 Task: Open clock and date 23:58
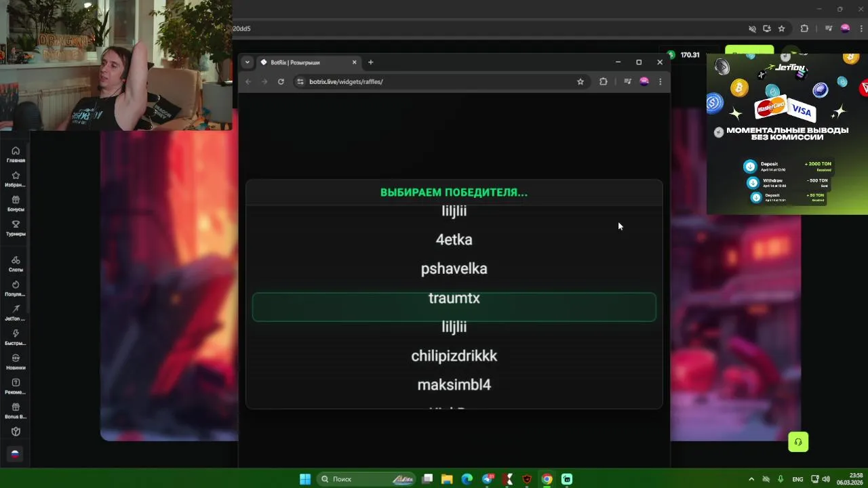[x=850, y=479]
